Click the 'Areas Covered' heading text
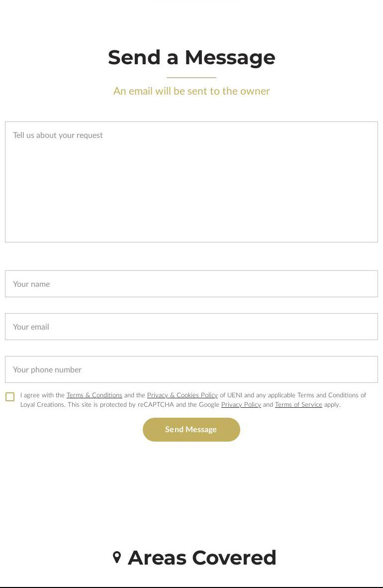Screen dimensions: 383x588 tap(202, 558)
